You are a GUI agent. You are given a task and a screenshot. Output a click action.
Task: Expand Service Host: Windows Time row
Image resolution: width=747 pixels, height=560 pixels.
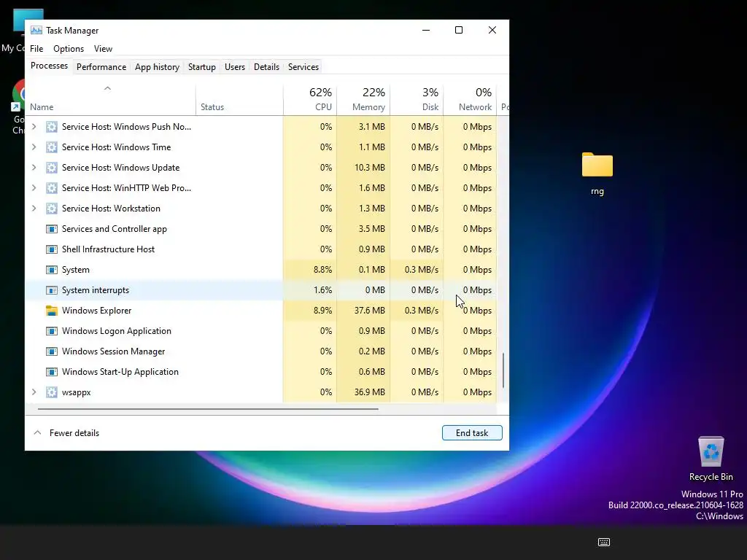point(34,147)
